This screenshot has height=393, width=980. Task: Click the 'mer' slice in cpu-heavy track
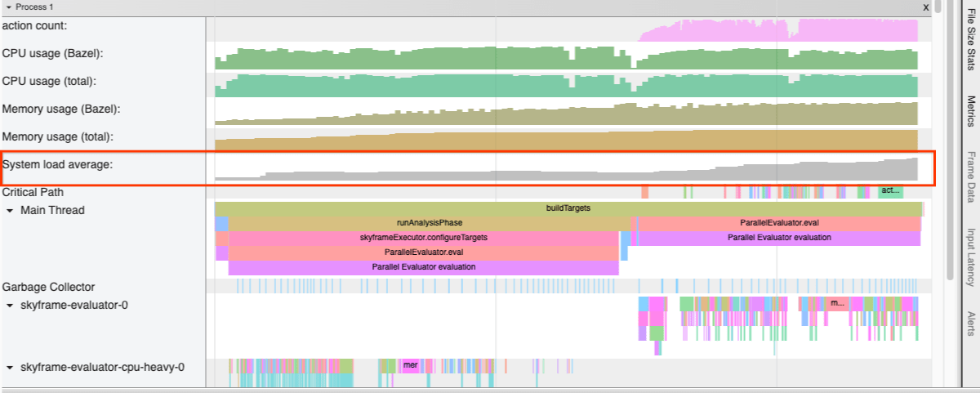click(411, 365)
